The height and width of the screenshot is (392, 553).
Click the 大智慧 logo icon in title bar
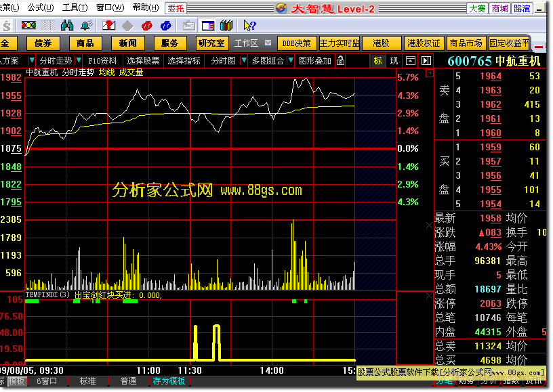[281, 7]
